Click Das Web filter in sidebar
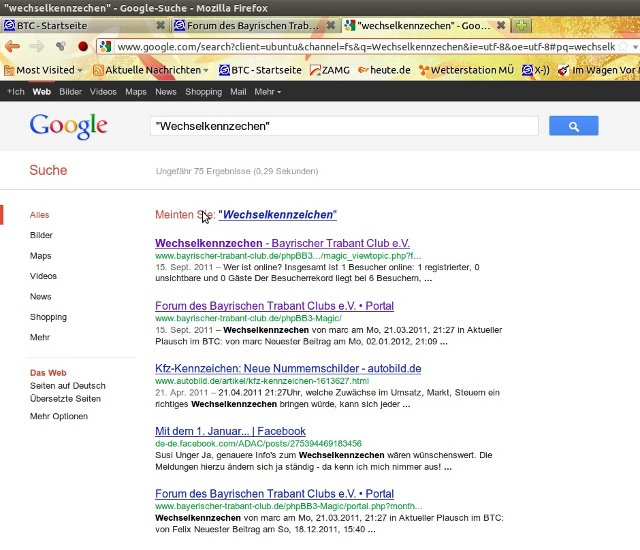The width and height of the screenshot is (640, 550). (x=48, y=373)
